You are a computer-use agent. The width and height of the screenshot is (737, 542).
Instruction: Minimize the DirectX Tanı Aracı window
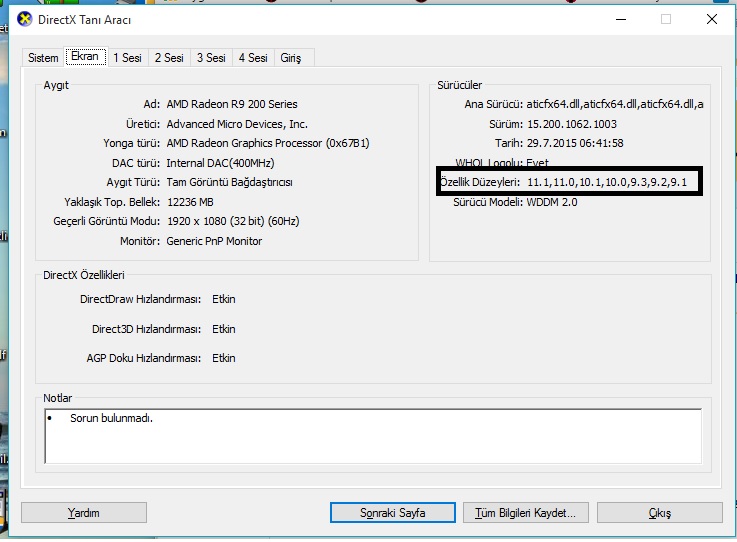point(619,19)
